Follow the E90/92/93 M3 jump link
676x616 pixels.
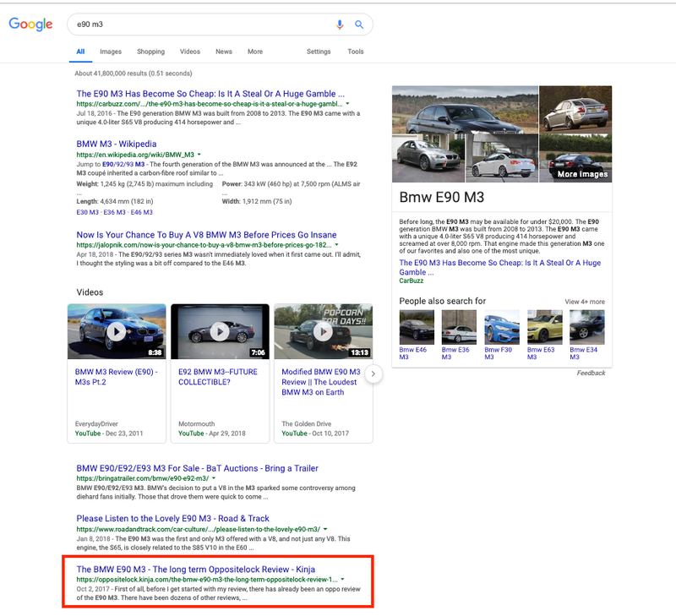point(123,164)
